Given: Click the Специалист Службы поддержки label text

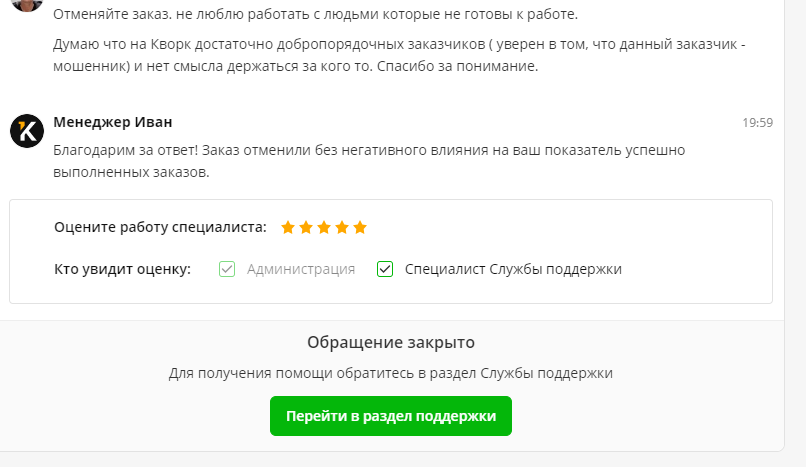Looking at the screenshot, I should [513, 269].
